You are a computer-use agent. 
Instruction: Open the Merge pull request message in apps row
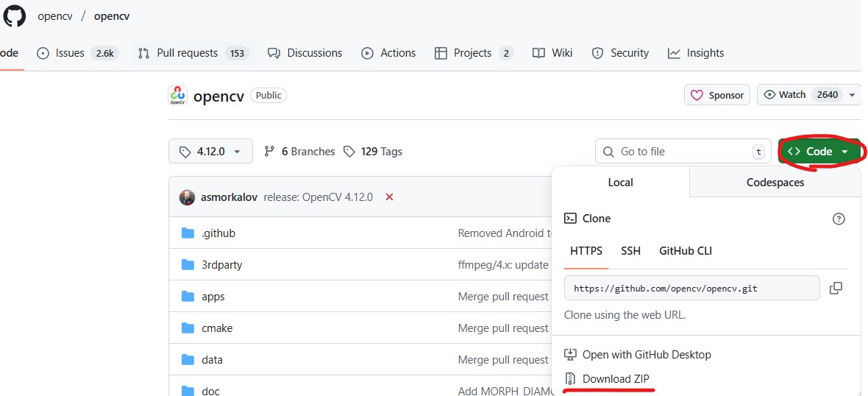[x=503, y=297]
